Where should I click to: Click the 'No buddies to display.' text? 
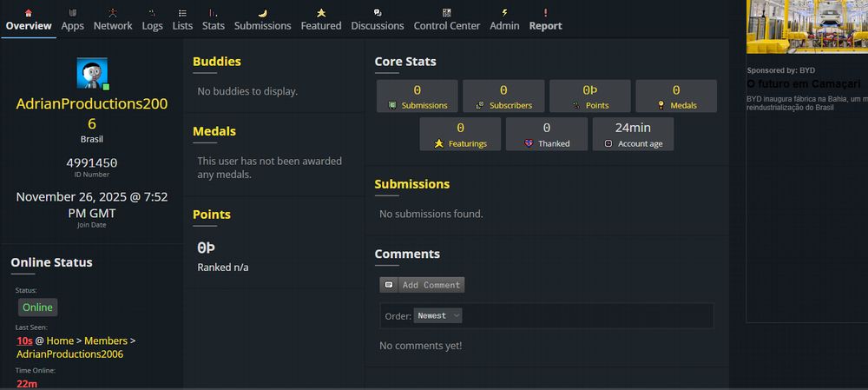247,91
